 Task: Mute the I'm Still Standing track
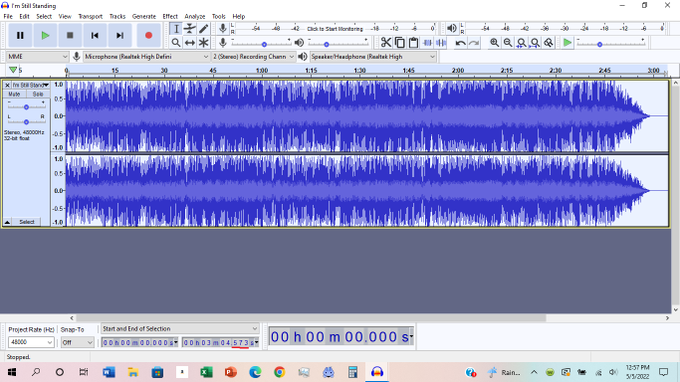14,94
